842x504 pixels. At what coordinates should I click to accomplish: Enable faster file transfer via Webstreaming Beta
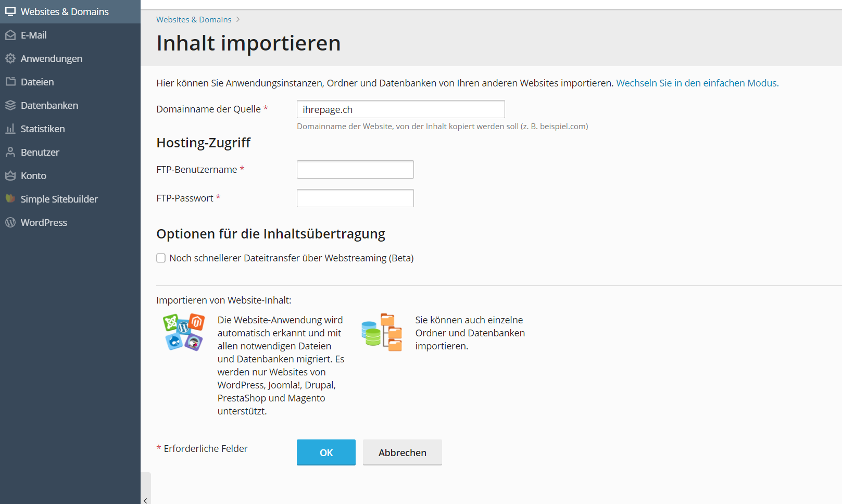click(x=161, y=258)
